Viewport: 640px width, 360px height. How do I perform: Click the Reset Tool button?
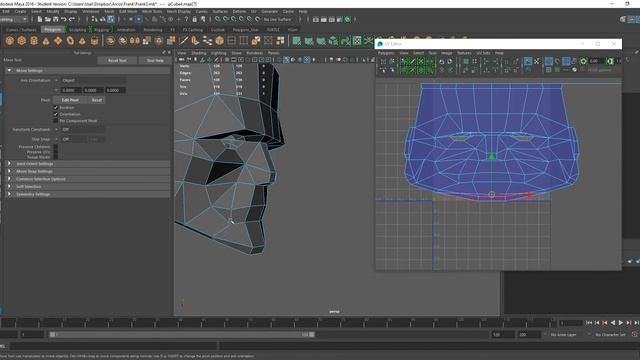[x=117, y=60]
